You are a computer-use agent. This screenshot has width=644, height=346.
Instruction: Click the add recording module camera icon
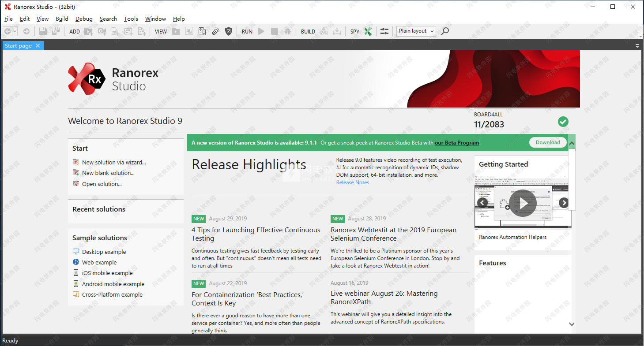click(102, 31)
